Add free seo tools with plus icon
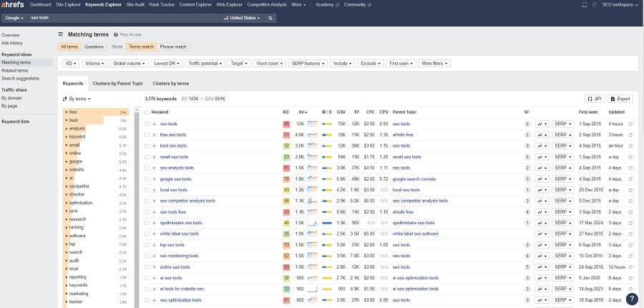Screen dimensions: 644x308 [154, 135]
